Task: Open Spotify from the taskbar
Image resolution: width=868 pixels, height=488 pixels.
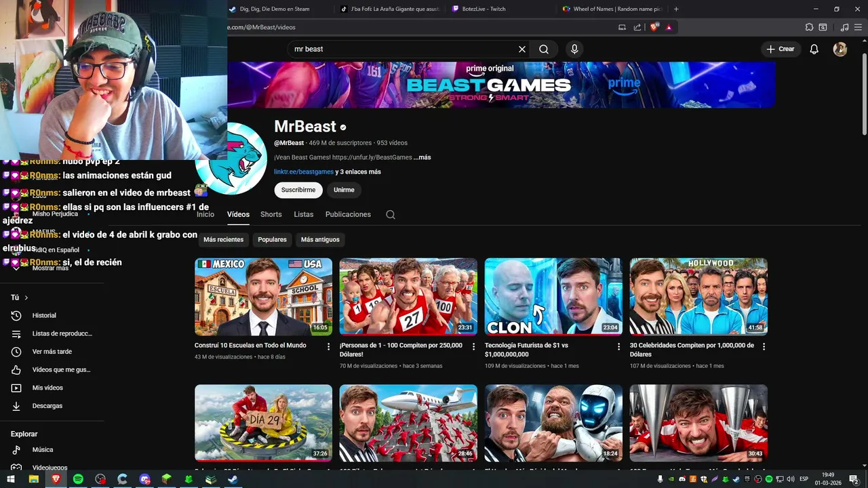Action: point(78,479)
